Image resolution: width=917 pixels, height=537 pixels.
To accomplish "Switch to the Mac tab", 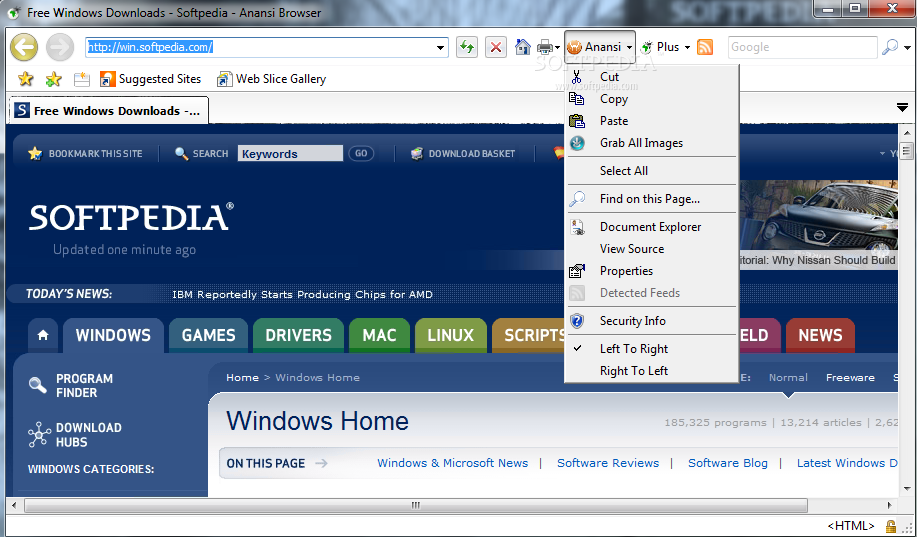I will pyautogui.click(x=379, y=335).
